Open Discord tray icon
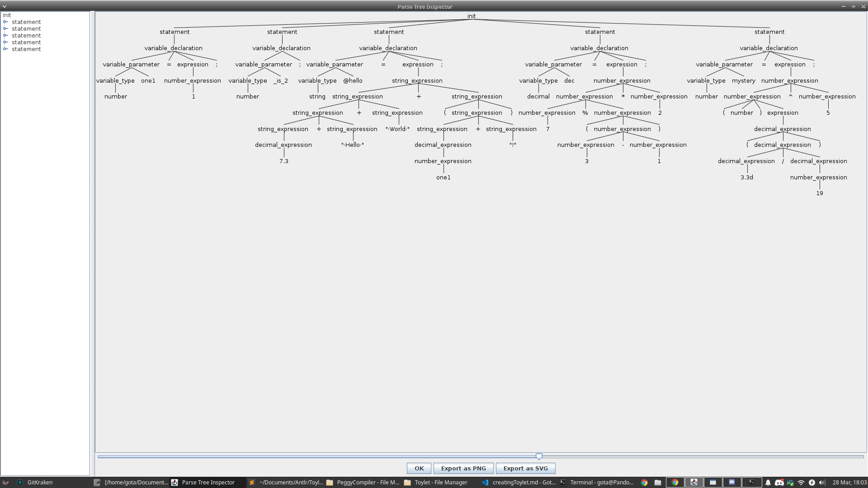Screen dimensions: 868x488 pos(779,483)
